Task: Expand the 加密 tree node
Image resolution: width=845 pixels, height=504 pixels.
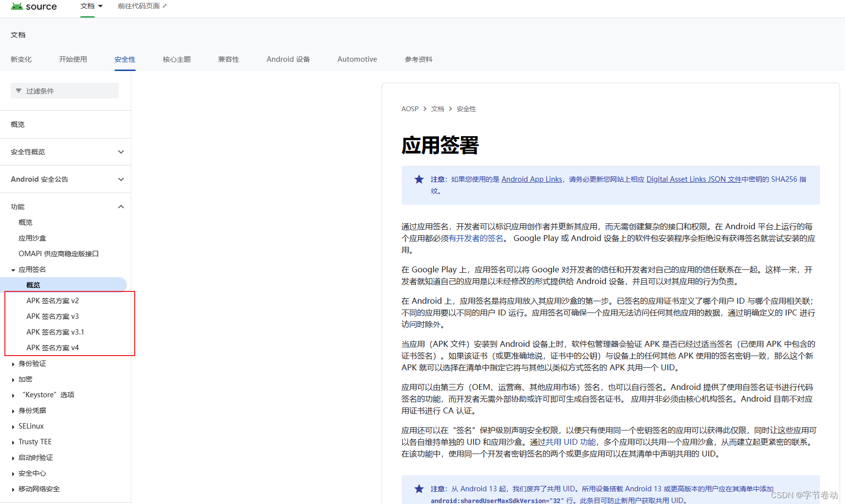Action: click(13, 380)
